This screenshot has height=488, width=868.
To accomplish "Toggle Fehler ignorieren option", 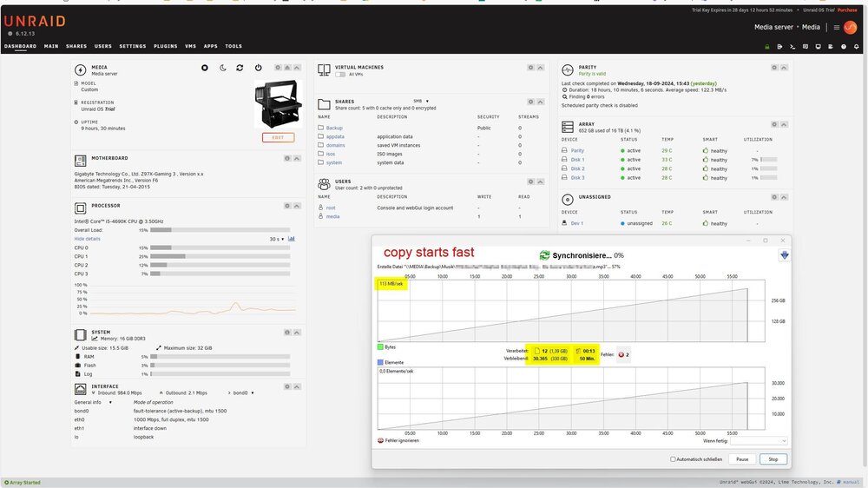I will click(x=398, y=441).
